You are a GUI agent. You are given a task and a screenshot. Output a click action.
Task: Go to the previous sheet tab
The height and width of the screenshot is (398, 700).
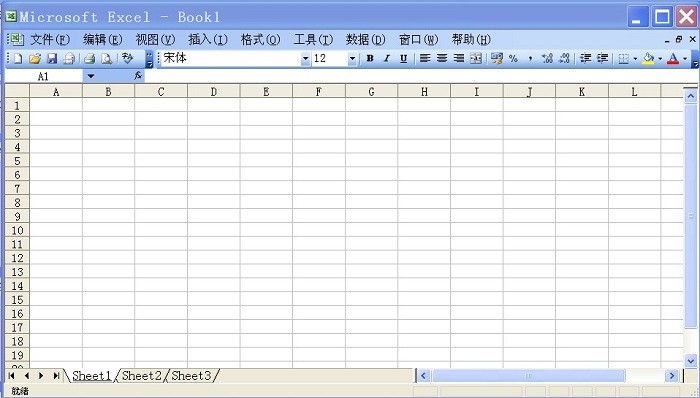tap(26, 376)
